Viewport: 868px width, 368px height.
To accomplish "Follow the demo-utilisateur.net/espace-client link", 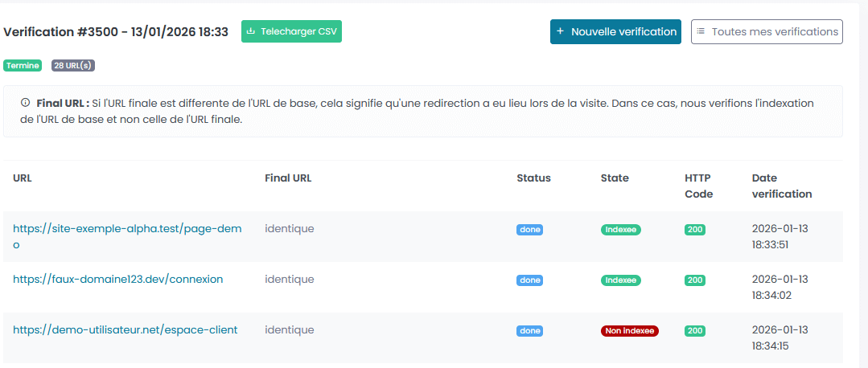I will (x=125, y=329).
